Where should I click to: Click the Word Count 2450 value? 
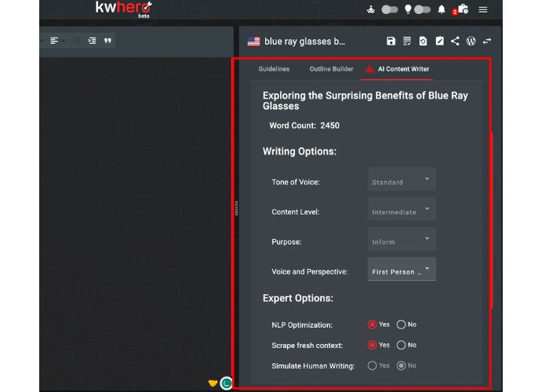click(330, 125)
